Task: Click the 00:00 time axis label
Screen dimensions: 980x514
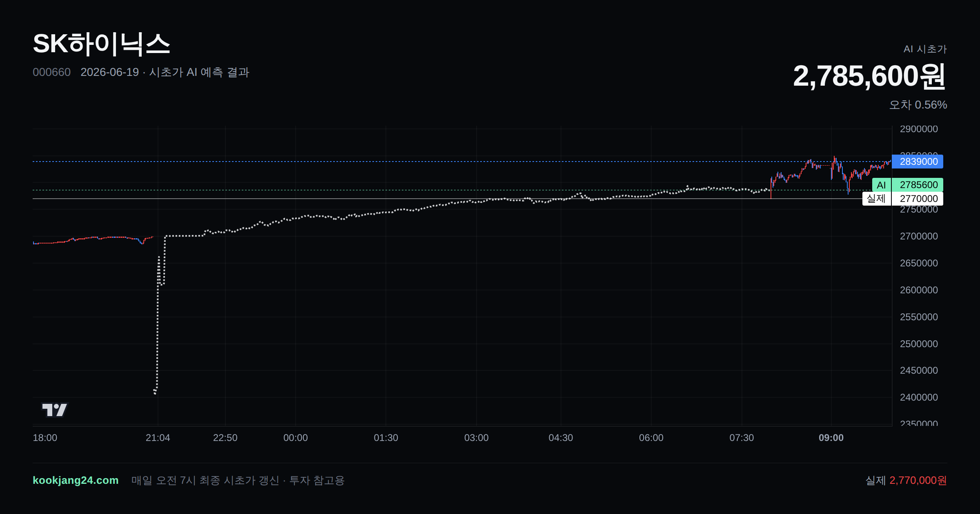Action: [x=296, y=438]
